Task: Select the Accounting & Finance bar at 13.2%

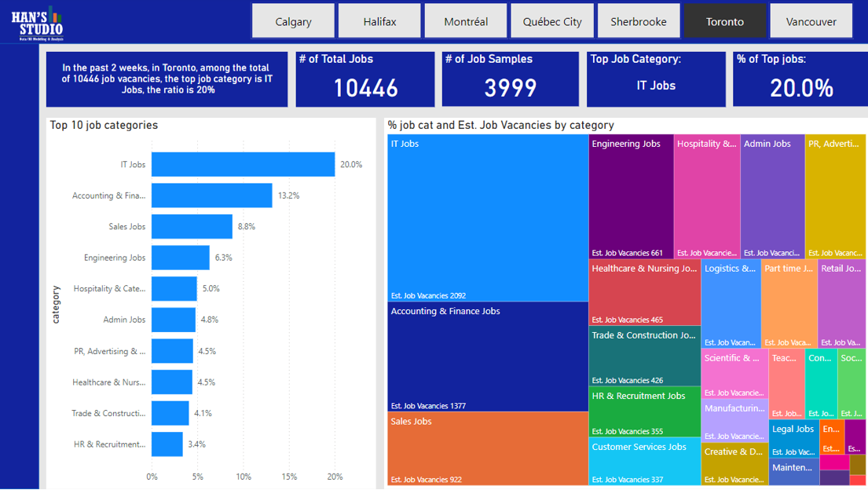Action: [211, 196]
